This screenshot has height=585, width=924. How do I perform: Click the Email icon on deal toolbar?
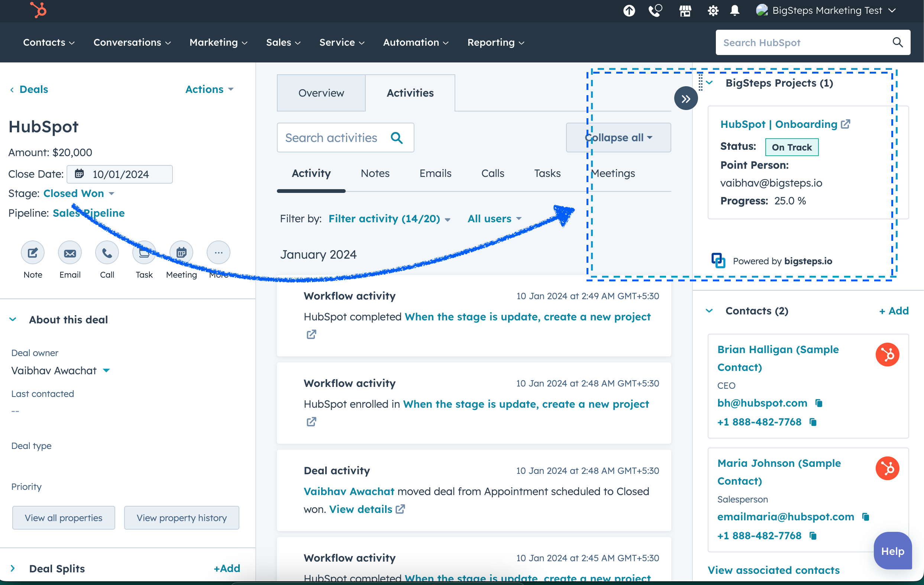click(x=70, y=253)
